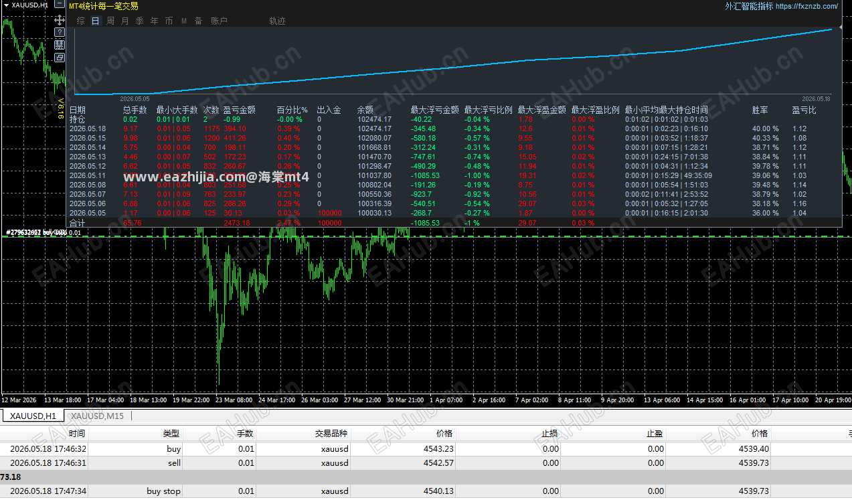
Task: Select the sell order at 17:46:31
Action: pyautogui.click(x=426, y=463)
